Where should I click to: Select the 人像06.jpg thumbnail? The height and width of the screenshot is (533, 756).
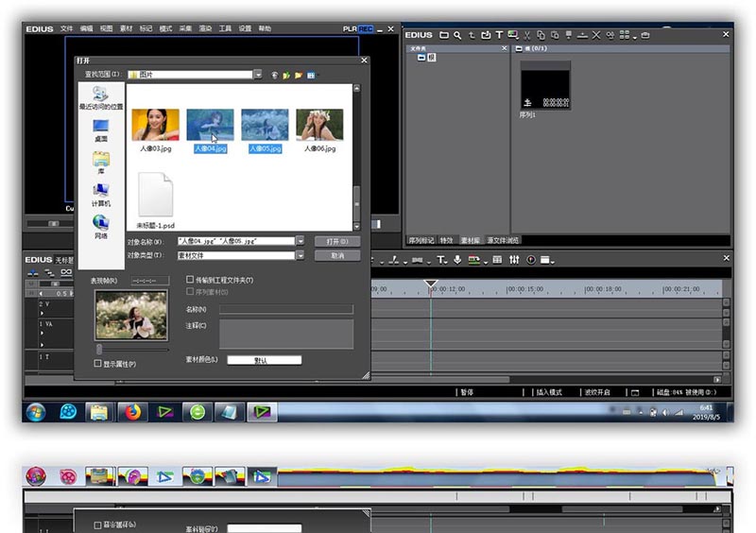[x=318, y=126]
